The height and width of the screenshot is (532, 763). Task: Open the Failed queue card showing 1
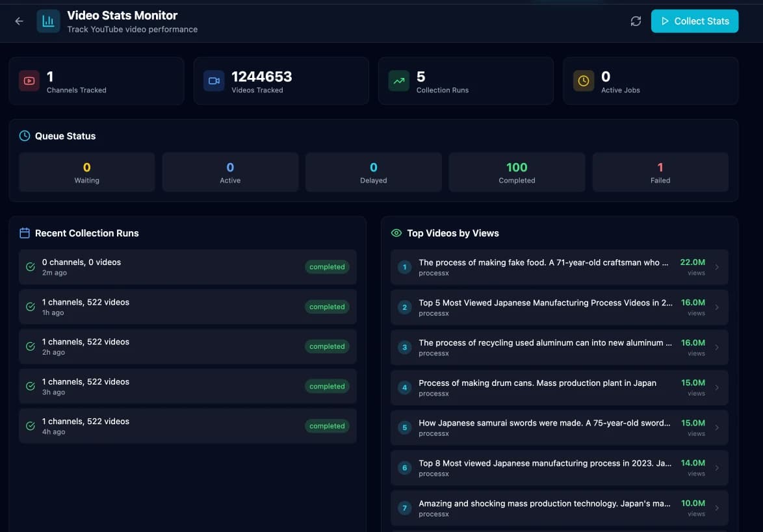click(x=660, y=172)
